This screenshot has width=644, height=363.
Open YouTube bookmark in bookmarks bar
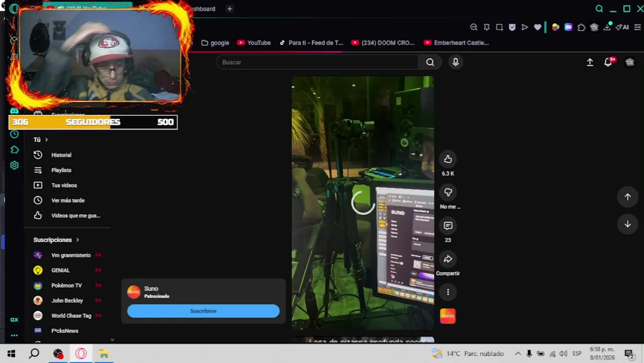[254, 43]
